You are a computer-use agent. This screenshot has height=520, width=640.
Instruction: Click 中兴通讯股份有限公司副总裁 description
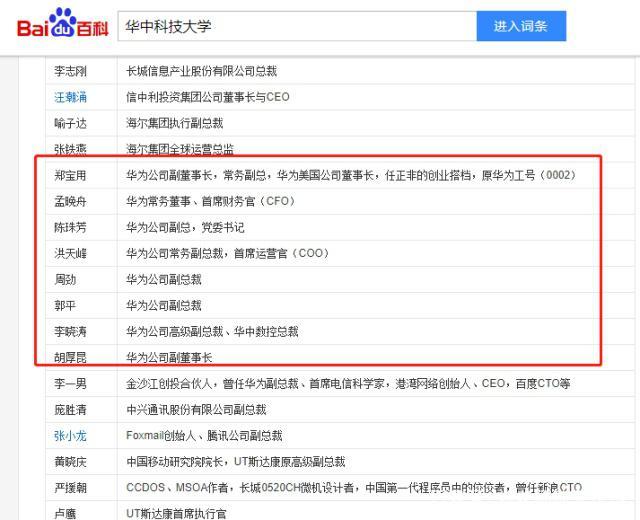point(196,410)
